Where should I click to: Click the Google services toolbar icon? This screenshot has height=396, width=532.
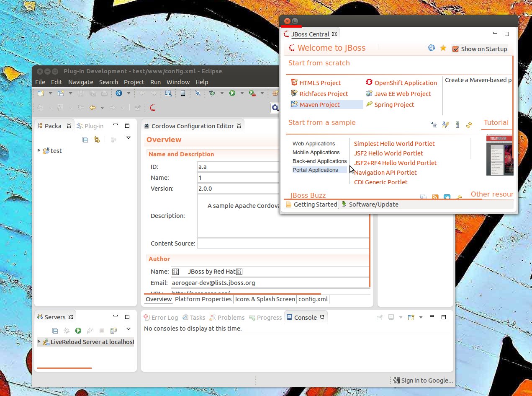coord(119,93)
